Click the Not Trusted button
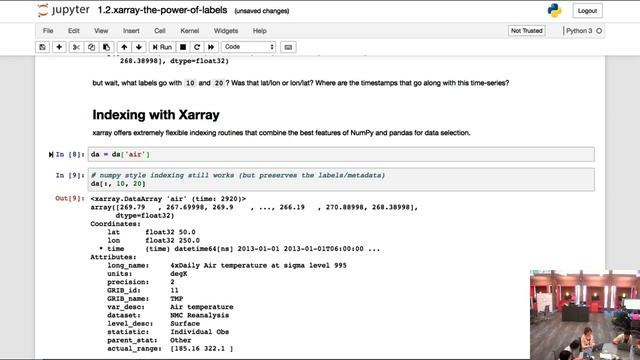This screenshot has height=360, width=640. (x=527, y=31)
